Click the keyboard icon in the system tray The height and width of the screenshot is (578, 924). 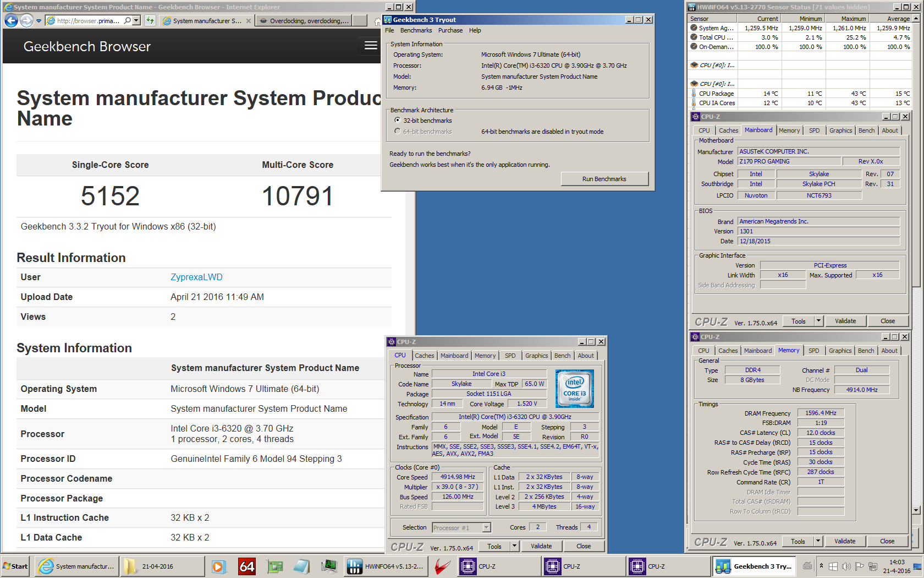pos(807,566)
